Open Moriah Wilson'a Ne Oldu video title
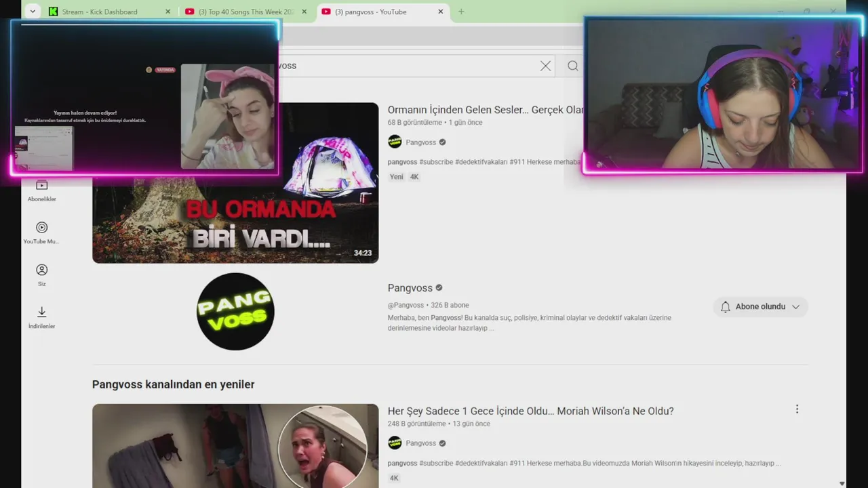Image resolution: width=868 pixels, height=488 pixels. click(530, 411)
